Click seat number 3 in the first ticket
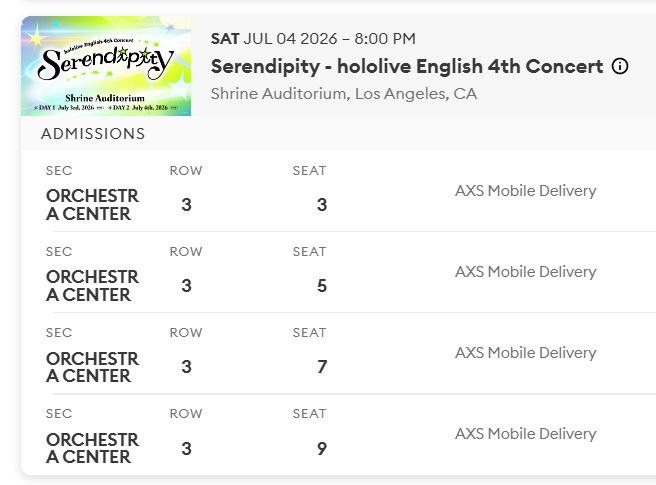The width and height of the screenshot is (656, 485). 321,205
